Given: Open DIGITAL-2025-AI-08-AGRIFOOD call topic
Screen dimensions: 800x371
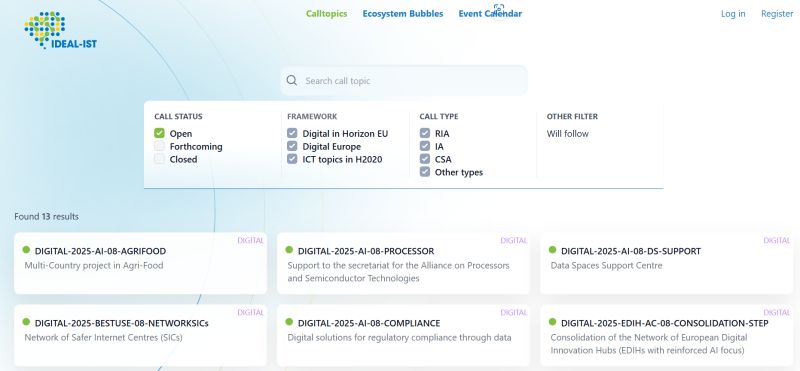Looking at the screenshot, I should point(100,251).
